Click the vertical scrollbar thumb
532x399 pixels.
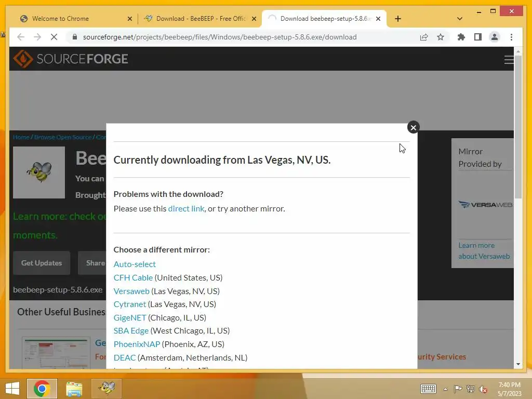[518, 127]
